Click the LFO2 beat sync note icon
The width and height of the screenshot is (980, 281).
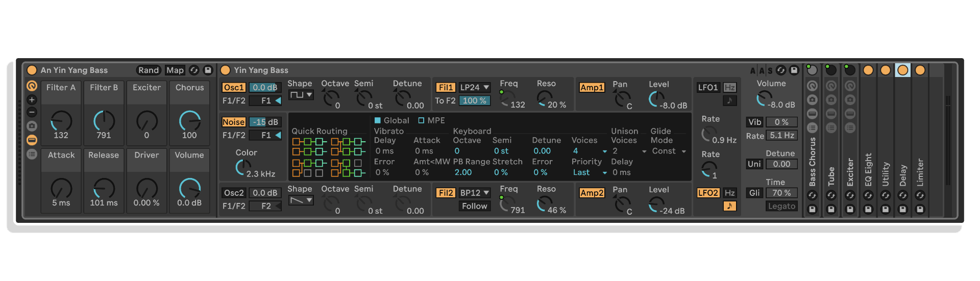[x=729, y=206]
